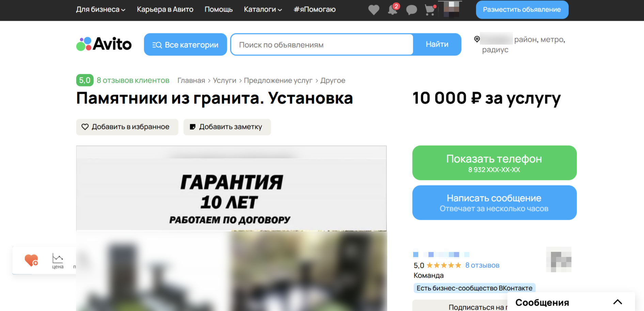Click the Показать телефон button
The image size is (644, 311).
point(494,163)
